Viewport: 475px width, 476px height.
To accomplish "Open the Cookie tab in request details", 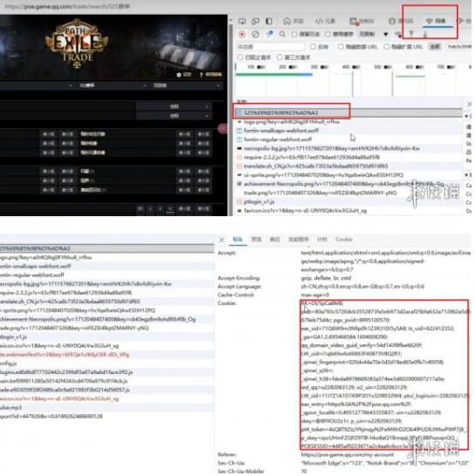I will coord(344,239).
